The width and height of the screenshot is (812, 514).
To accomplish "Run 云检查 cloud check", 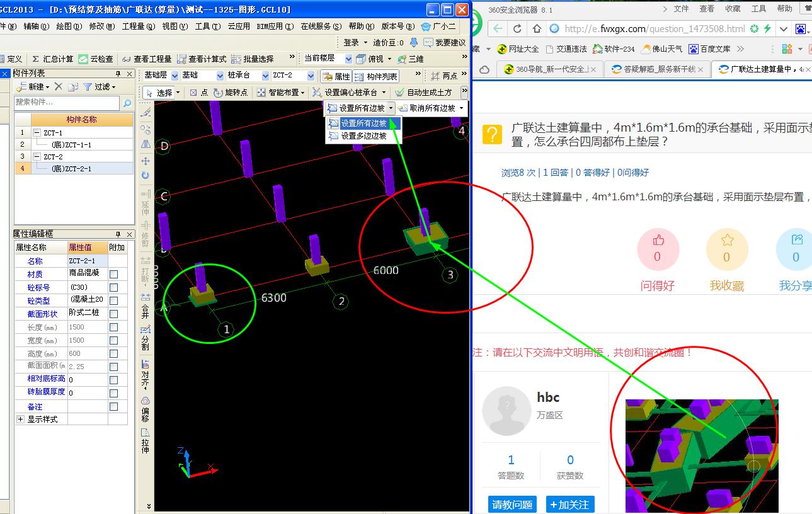I will [x=96, y=59].
